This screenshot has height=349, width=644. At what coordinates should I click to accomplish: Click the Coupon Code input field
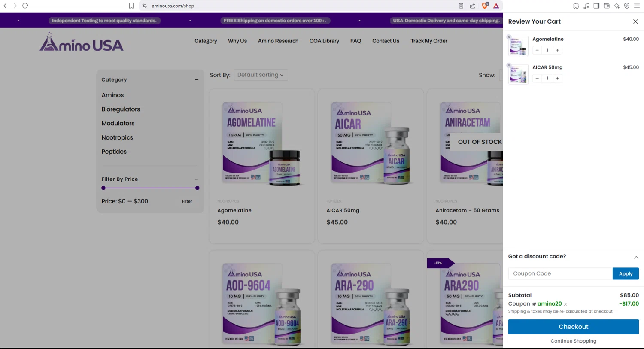pyautogui.click(x=560, y=273)
